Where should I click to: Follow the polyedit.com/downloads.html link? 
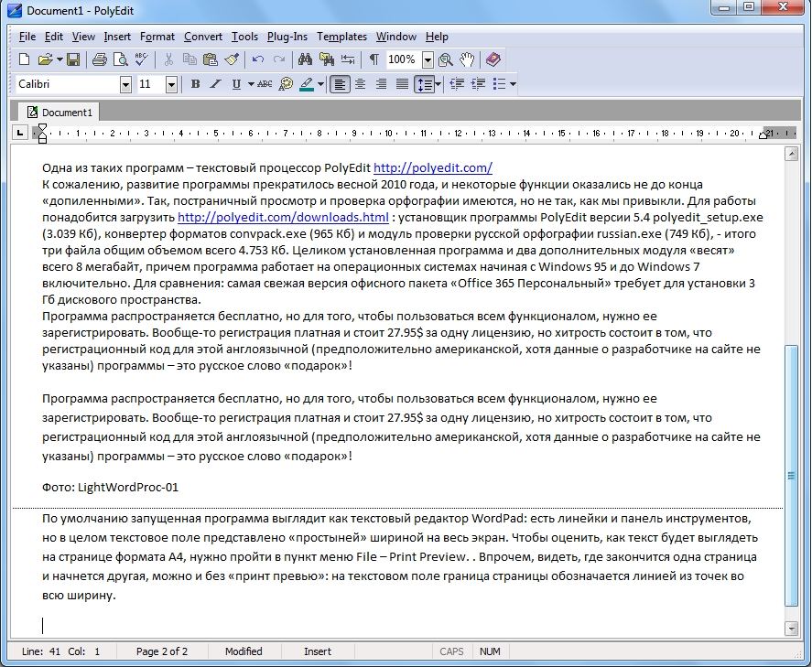[x=283, y=218]
